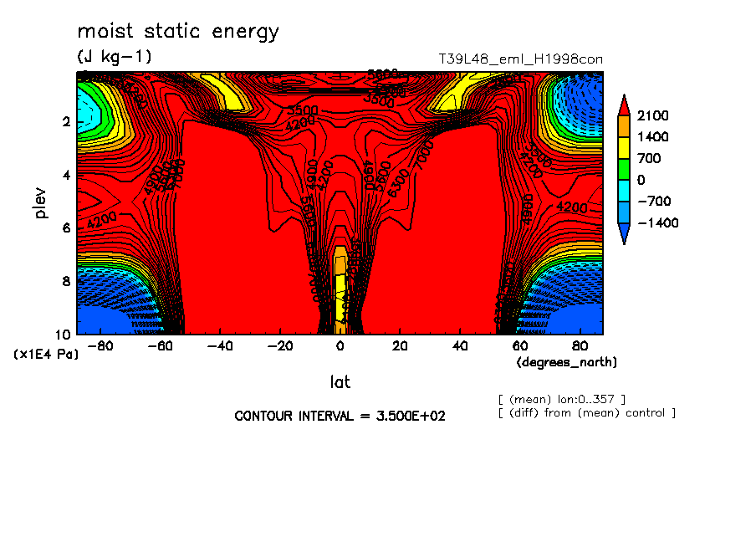Click the 'lat' horizontal axis label
Screen dimensions: 756x547
pos(340,382)
